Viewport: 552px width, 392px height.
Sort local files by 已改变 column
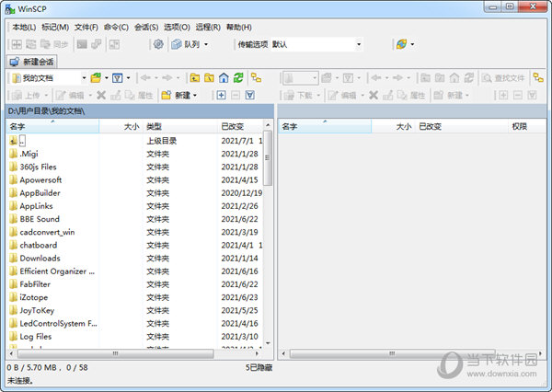pyautogui.click(x=240, y=126)
